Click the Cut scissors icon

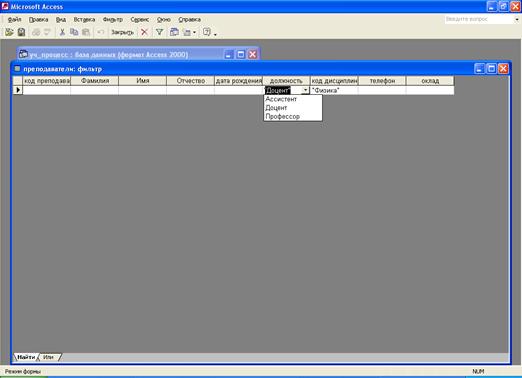[62, 32]
